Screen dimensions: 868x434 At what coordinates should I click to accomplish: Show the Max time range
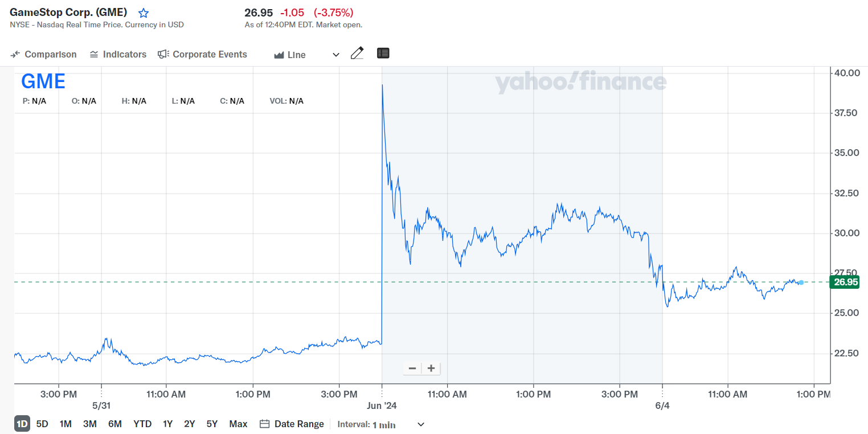pyautogui.click(x=238, y=424)
